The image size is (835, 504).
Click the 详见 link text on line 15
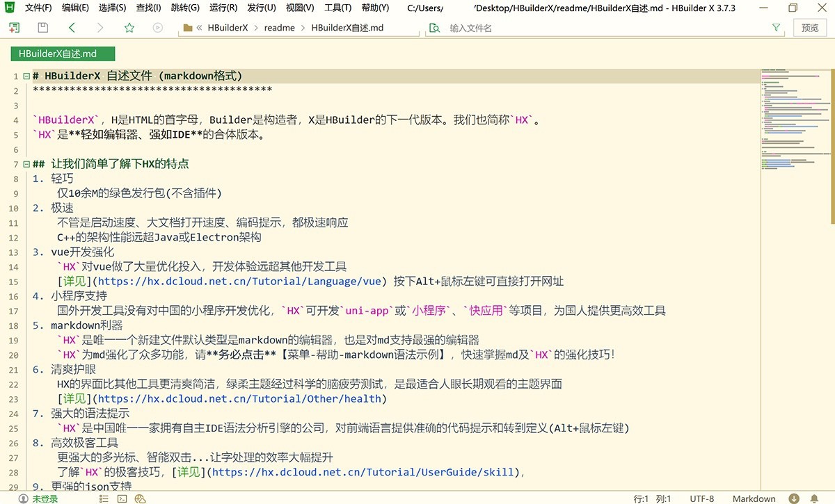75,282
